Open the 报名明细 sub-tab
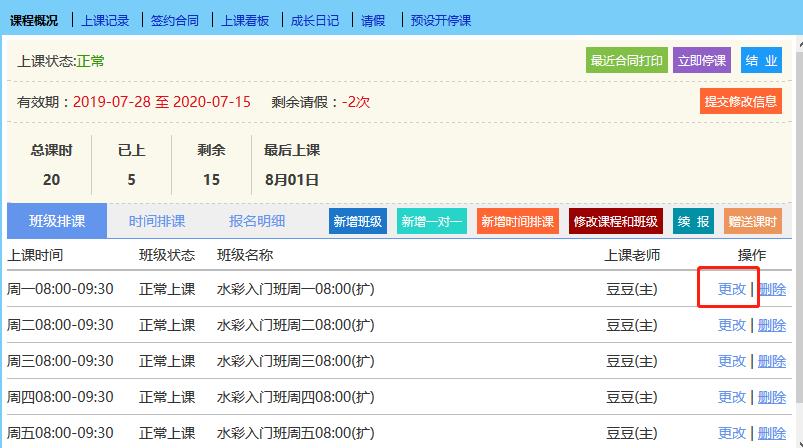 tap(257, 221)
